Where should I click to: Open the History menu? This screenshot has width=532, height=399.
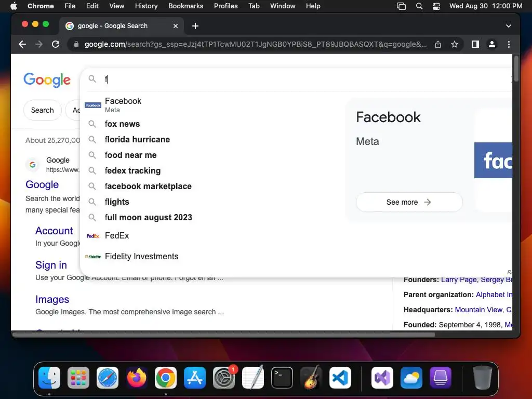click(x=146, y=6)
